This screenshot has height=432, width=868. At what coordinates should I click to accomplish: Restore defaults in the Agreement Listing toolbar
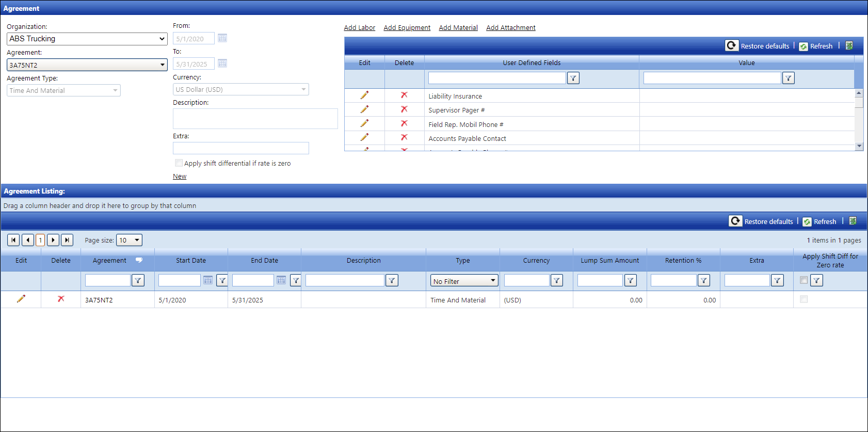[x=762, y=221]
